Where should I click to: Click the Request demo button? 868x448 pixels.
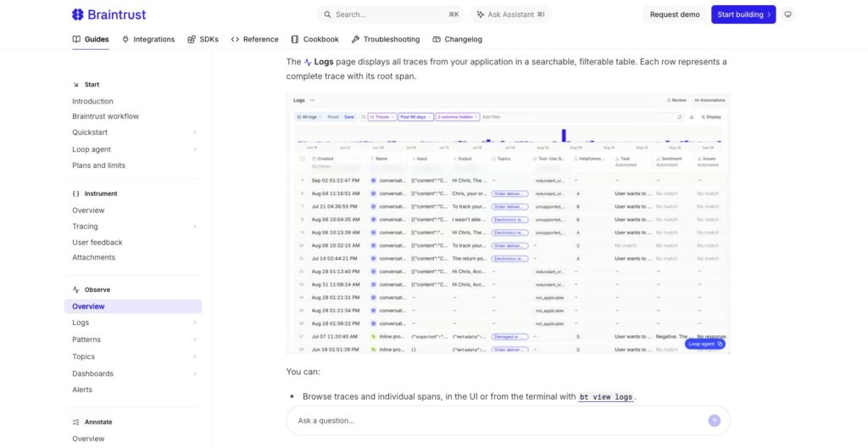click(675, 14)
